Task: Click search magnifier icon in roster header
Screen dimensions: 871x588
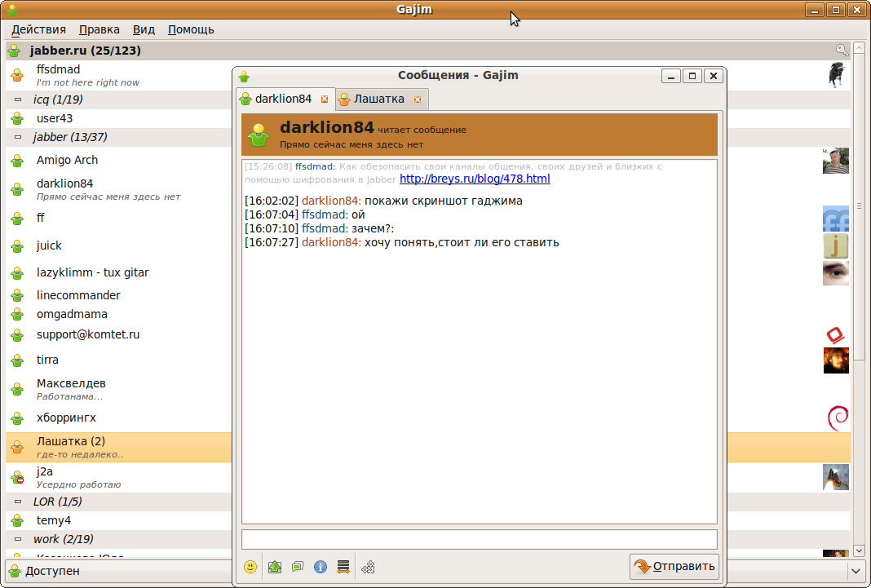Action: coord(842,51)
